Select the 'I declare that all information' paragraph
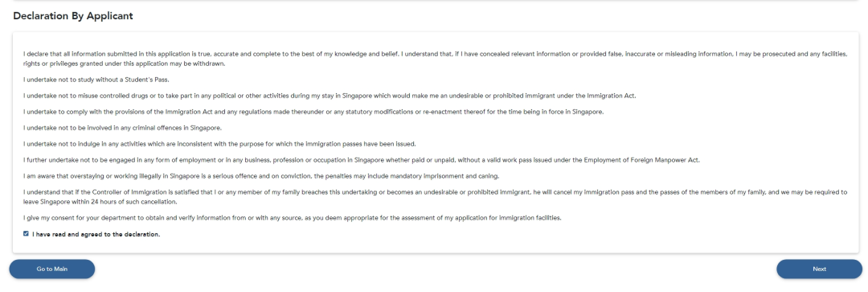 435,59
